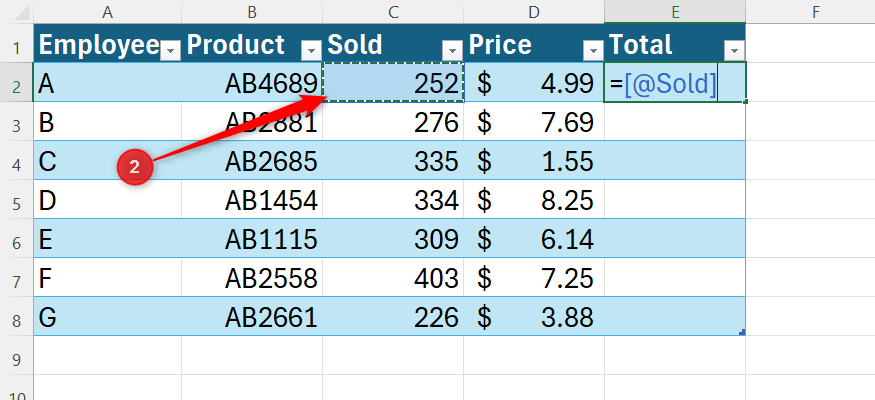Select product cell AB1454

tap(252, 200)
